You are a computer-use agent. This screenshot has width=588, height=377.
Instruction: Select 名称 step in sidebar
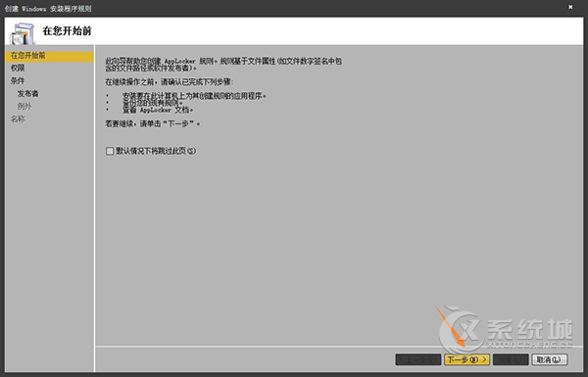[18, 119]
